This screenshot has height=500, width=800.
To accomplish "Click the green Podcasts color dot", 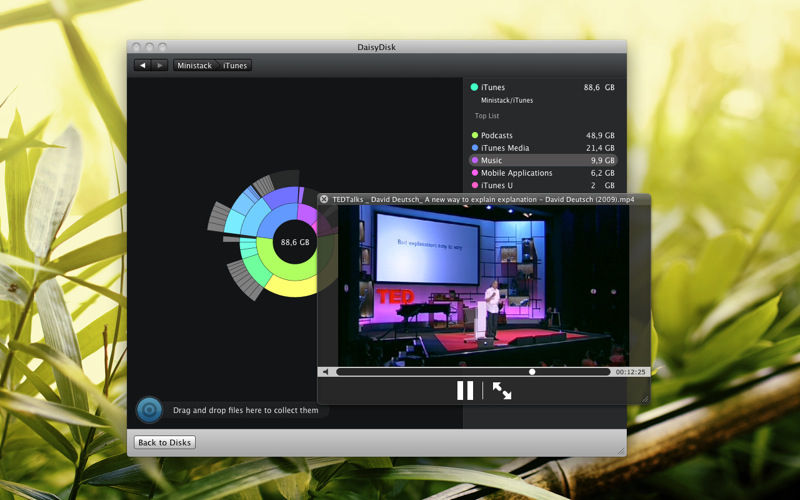I will click(x=474, y=135).
